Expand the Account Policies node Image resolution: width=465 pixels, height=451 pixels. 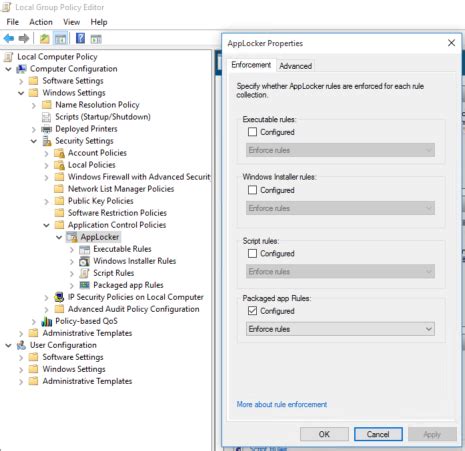point(46,154)
